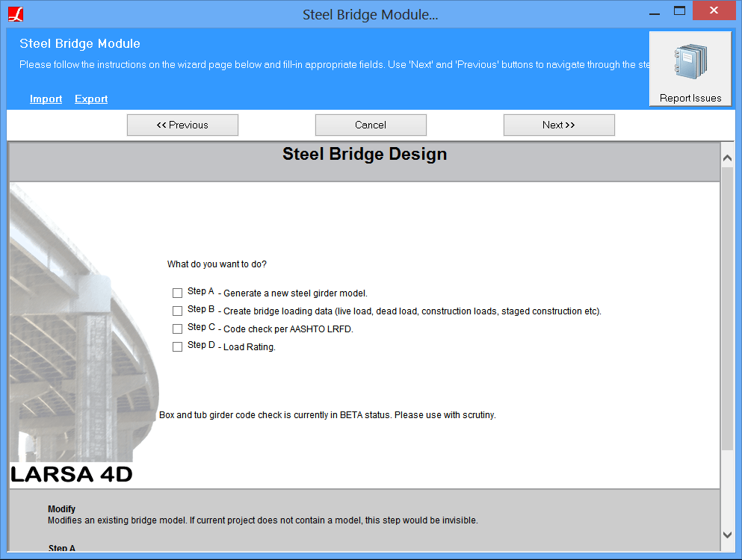
Task: Click the 'Generate a new steel girder model' text
Action: tap(295, 293)
